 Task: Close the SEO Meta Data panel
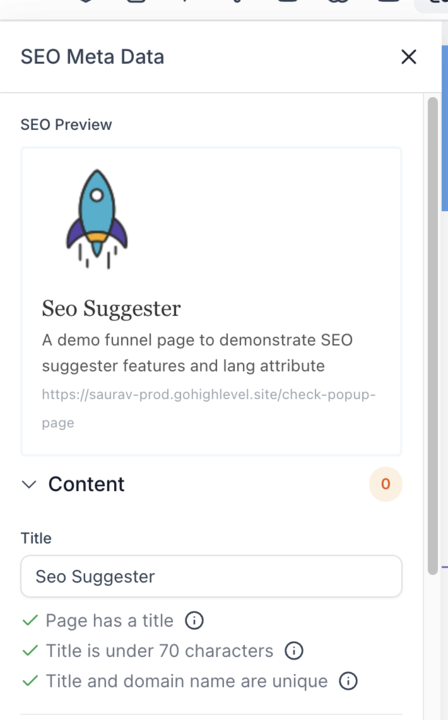pyautogui.click(x=409, y=57)
